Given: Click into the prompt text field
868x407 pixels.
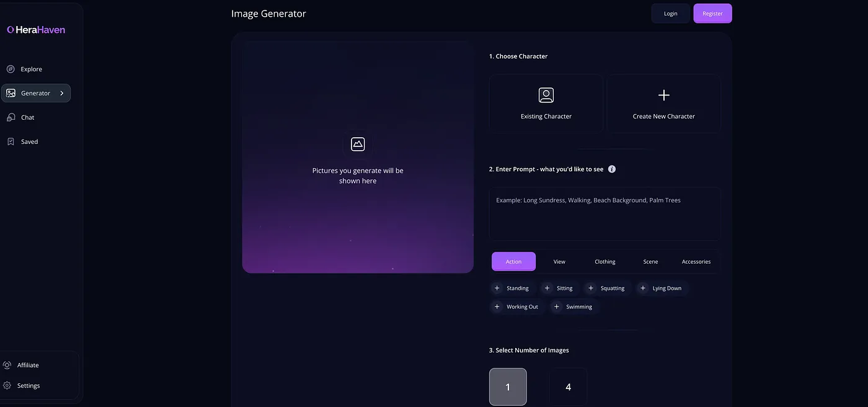Looking at the screenshot, I should (x=604, y=213).
